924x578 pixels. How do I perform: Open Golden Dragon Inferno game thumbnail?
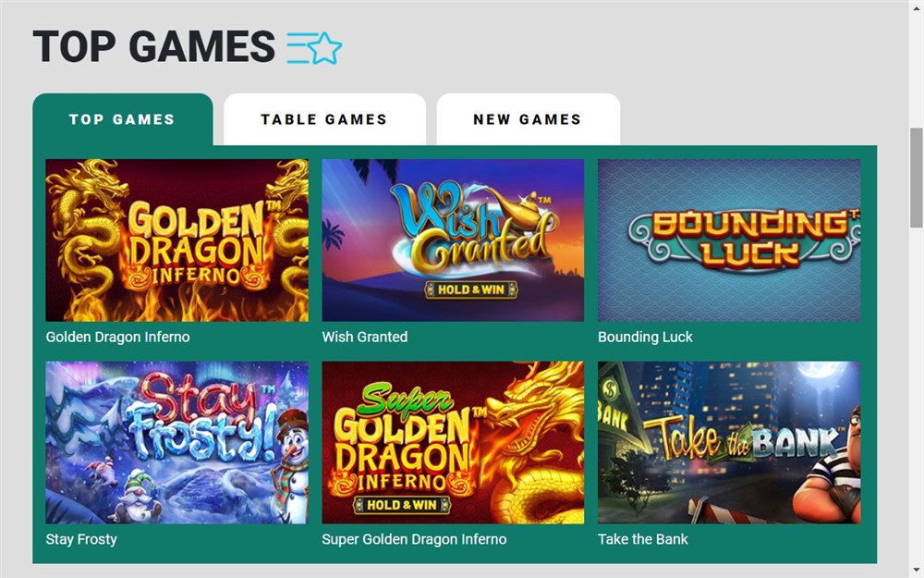point(176,240)
